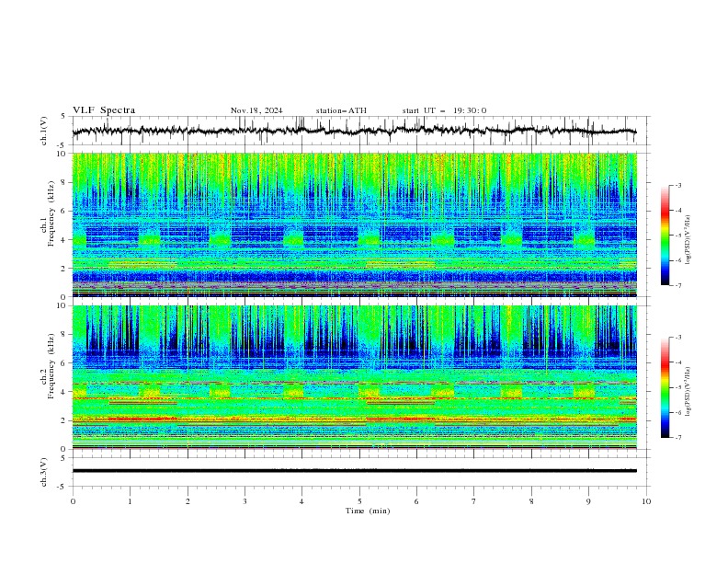728x563 pixels.
Task: Click the ch.1 spectrogram panel
Action: pyautogui.click(x=354, y=224)
